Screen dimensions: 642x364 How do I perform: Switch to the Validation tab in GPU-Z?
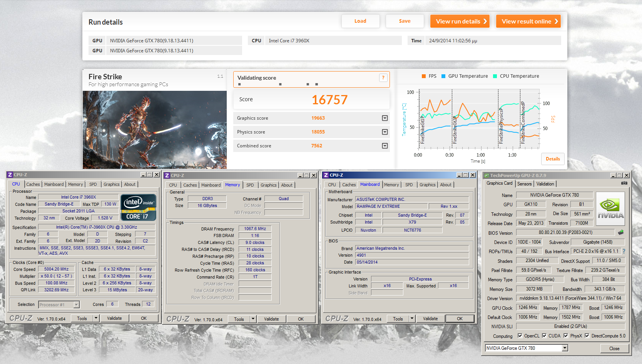pos(545,184)
